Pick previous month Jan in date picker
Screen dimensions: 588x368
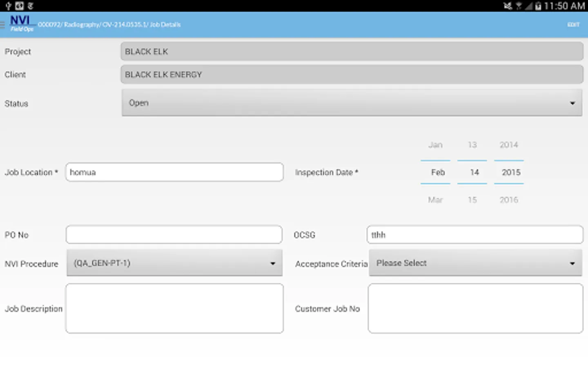[x=435, y=145]
